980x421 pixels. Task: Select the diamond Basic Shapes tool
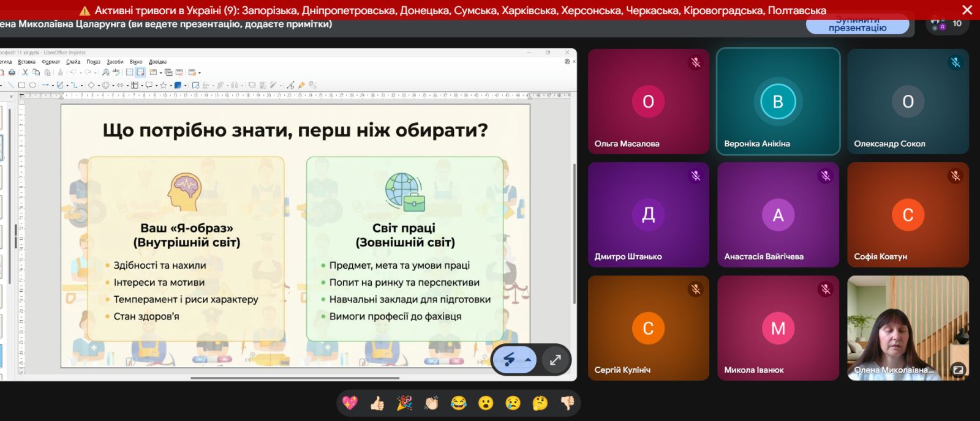91,85
